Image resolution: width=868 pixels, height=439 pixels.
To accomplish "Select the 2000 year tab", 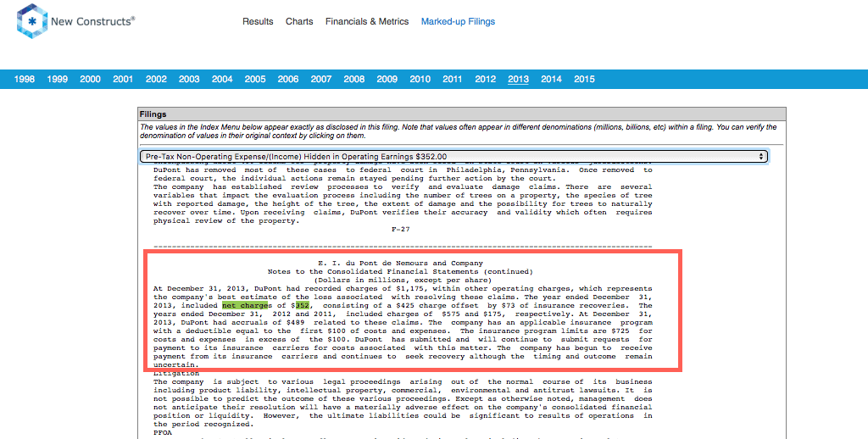I will click(90, 79).
